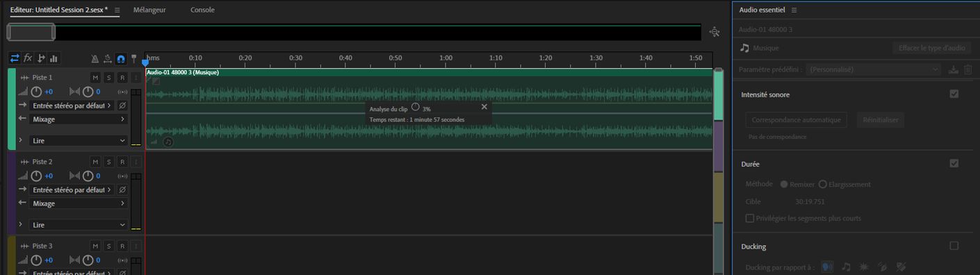The image size is (980, 275).
Task: Toggle global clip stretching icon
Action: click(x=108, y=59)
